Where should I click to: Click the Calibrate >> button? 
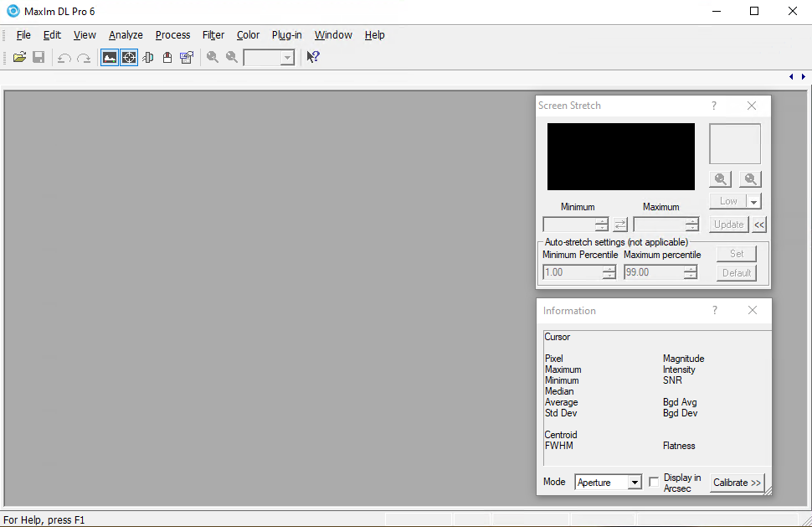(x=737, y=483)
